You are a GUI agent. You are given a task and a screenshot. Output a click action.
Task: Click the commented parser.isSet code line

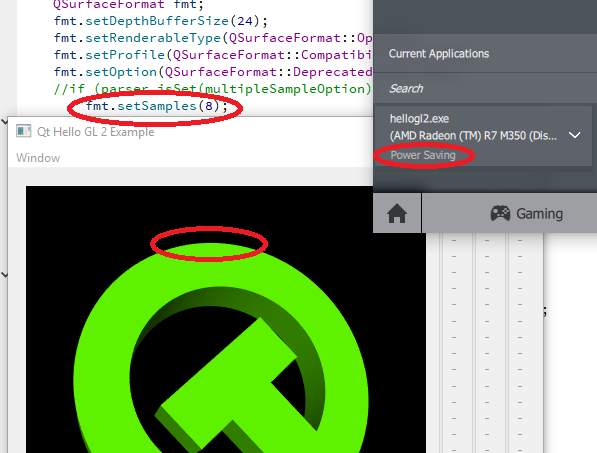coord(213,89)
